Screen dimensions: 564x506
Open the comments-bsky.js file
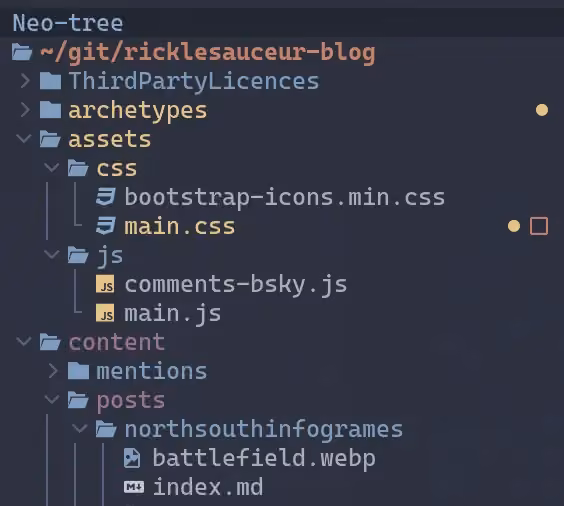point(236,284)
